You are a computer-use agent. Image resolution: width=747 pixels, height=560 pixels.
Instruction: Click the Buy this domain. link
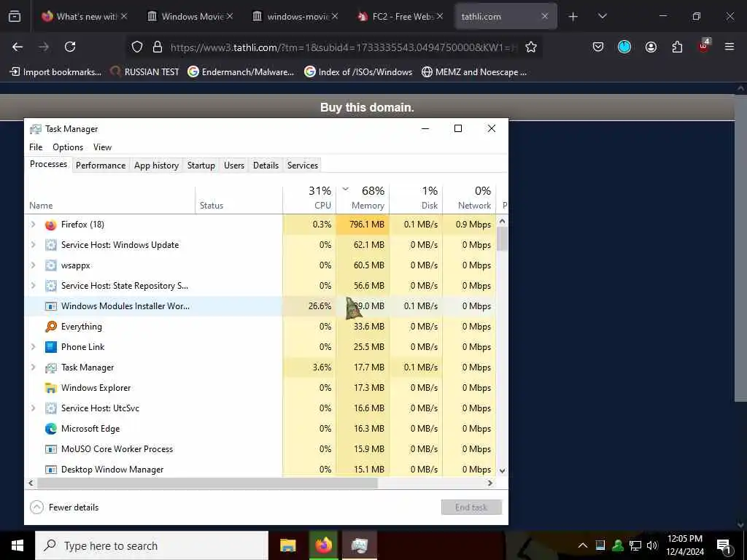(367, 107)
